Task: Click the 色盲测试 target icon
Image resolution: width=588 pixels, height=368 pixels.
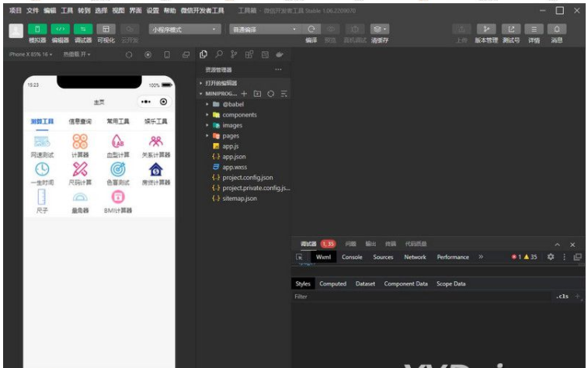Action: pyautogui.click(x=118, y=168)
